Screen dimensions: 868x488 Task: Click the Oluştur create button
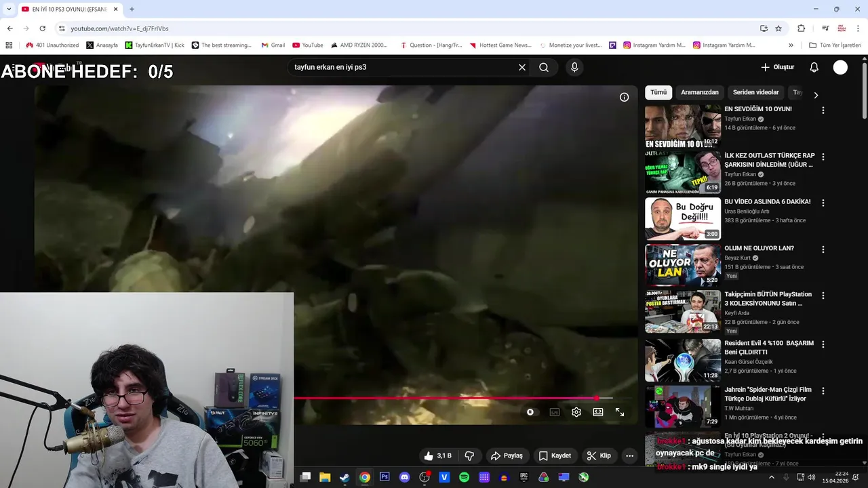[778, 67]
